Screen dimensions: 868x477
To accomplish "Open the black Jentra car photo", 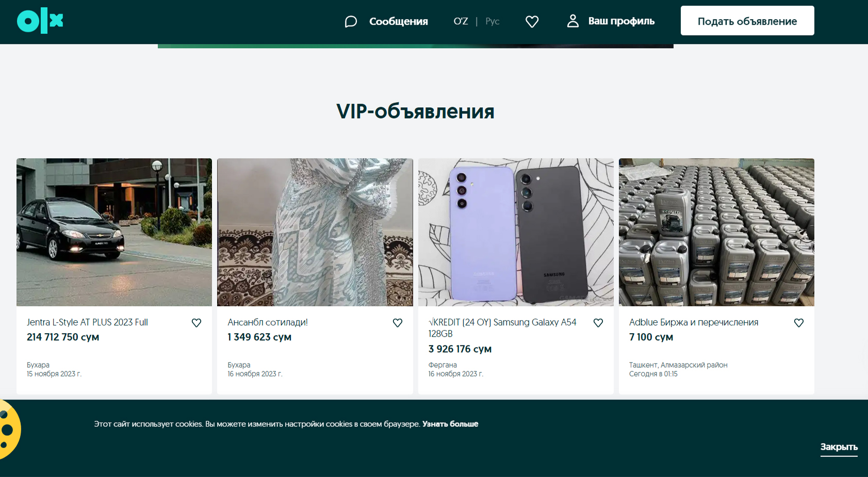I will [114, 232].
